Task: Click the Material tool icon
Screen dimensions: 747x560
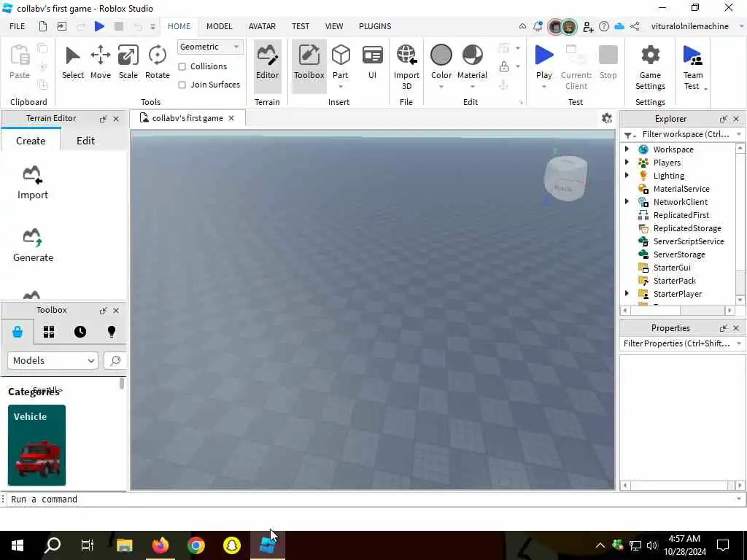Action: [x=472, y=55]
